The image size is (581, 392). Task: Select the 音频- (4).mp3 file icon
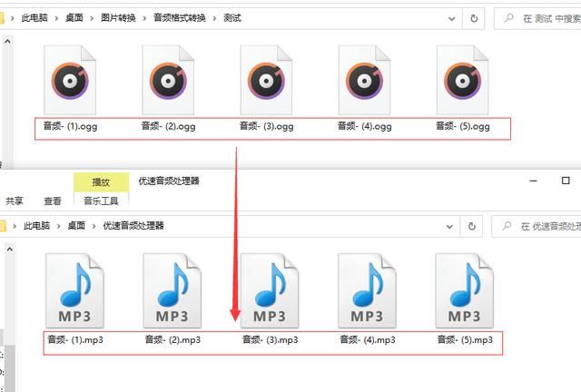tap(367, 291)
